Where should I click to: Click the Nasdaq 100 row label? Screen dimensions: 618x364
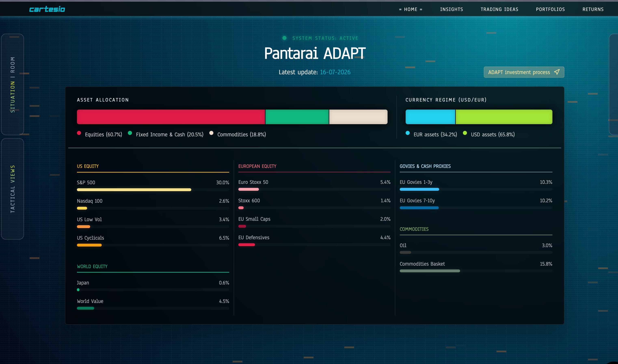pos(90,201)
